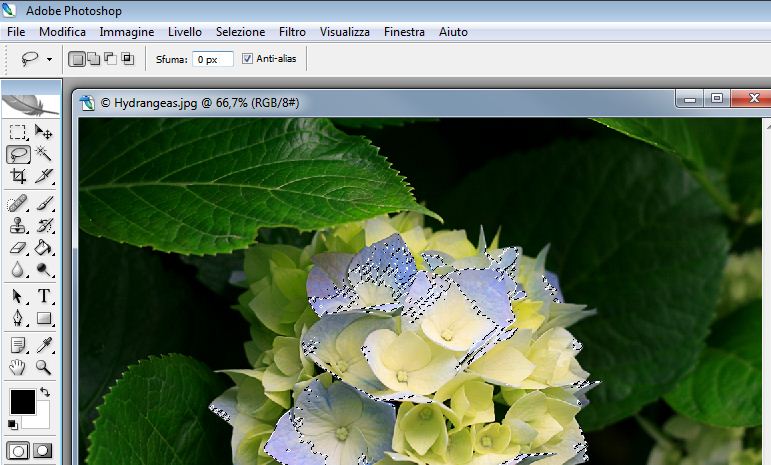The image size is (771, 465).
Task: Switch to Quick Mask mode
Action: (43, 451)
